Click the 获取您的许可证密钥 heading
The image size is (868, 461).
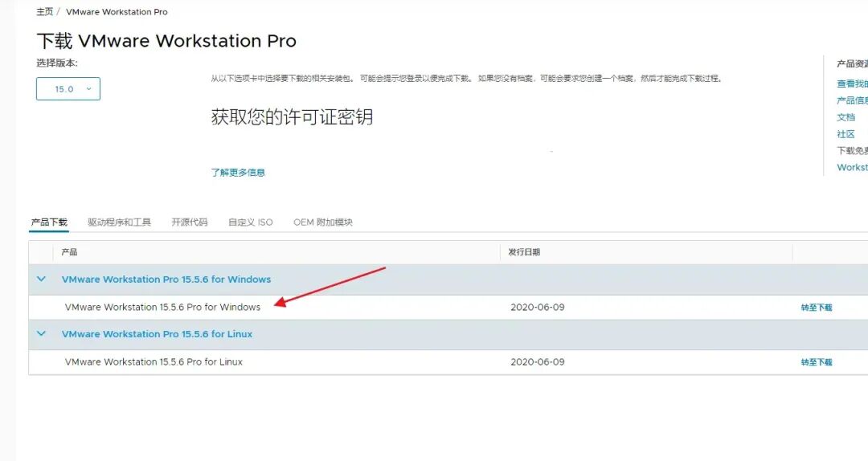[292, 117]
